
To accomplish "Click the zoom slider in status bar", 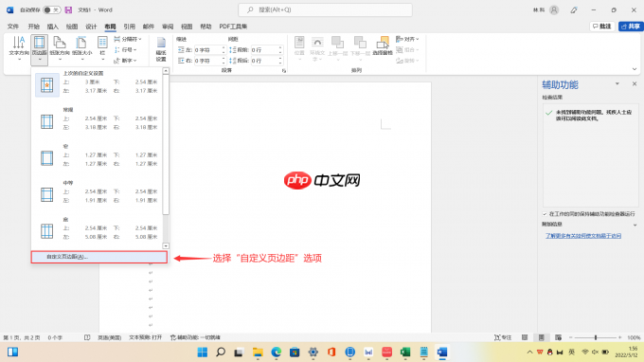I will point(595,337).
